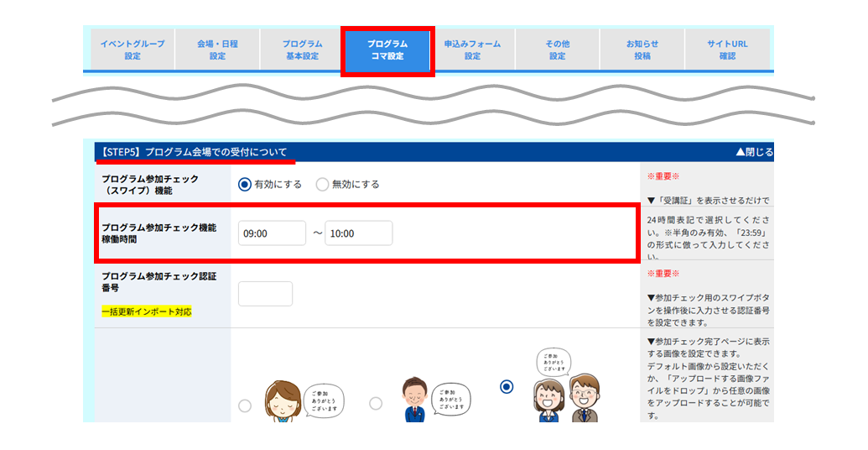Select 有効にする radio button
Image resolution: width=868 pixels, height=450 pixels.
(245, 185)
